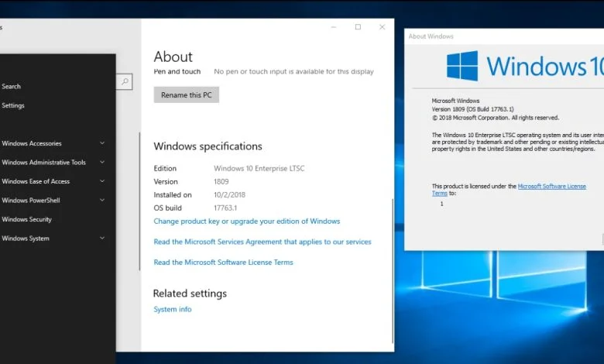Image resolution: width=604 pixels, height=364 pixels.
Task: Maximize the Settings About window
Action: point(358,27)
